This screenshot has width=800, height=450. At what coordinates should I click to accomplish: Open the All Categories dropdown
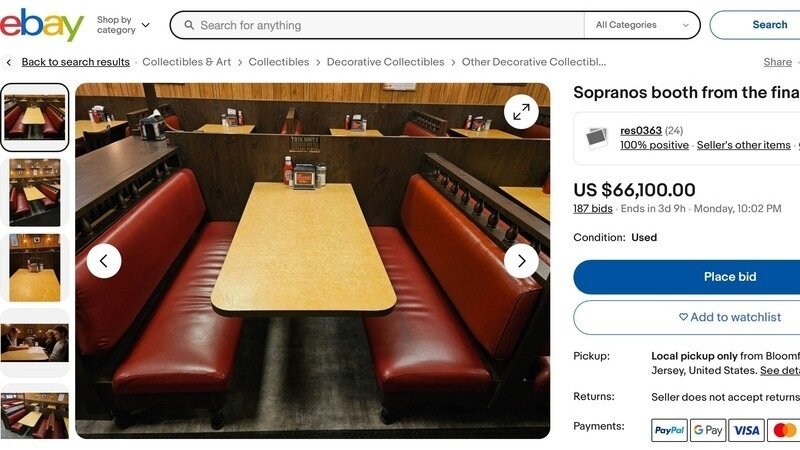[x=641, y=25]
